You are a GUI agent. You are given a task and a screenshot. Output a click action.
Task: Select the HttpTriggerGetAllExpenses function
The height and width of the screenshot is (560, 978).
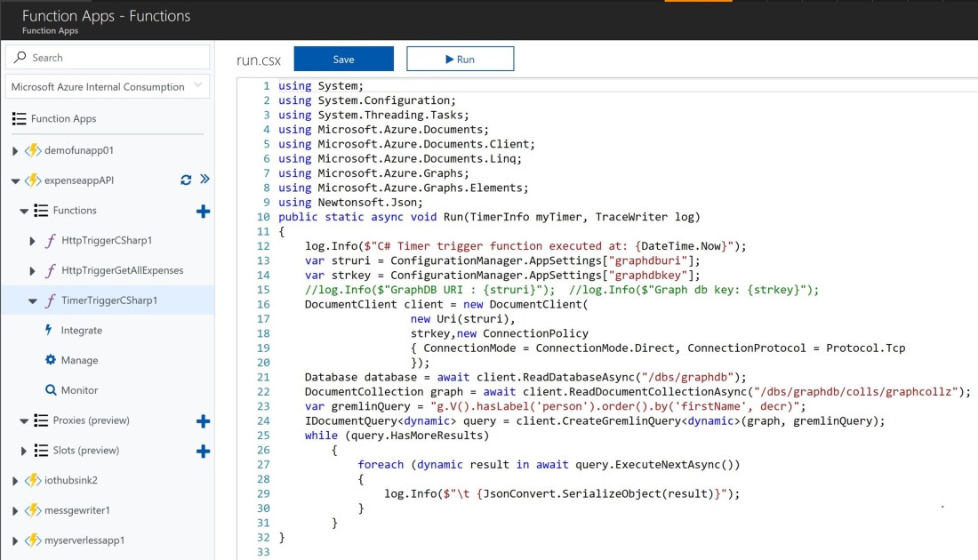point(122,270)
